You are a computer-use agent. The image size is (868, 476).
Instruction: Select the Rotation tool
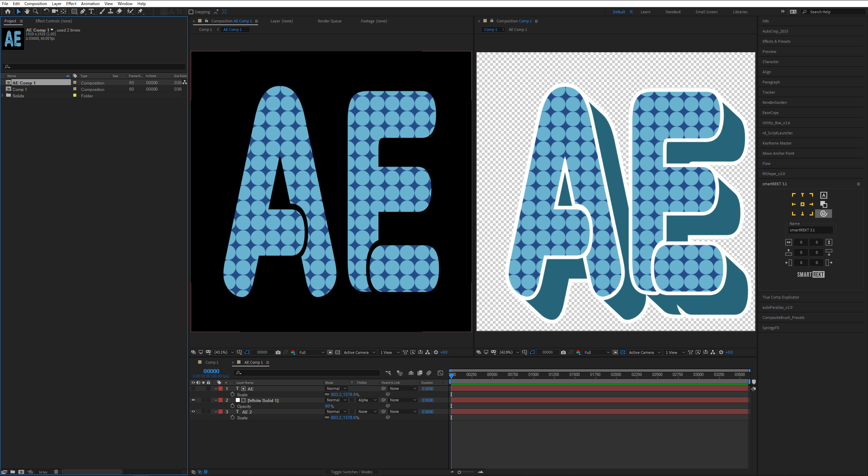[46, 12]
